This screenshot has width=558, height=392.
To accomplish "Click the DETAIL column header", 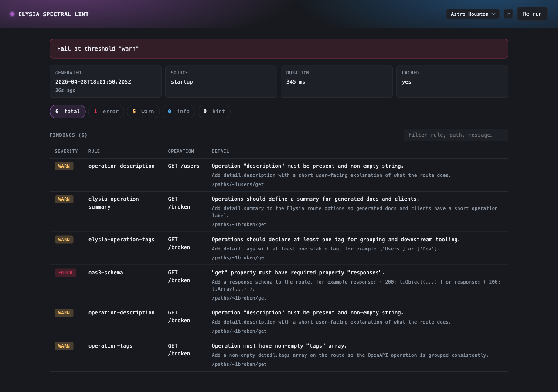I will 220,151.
